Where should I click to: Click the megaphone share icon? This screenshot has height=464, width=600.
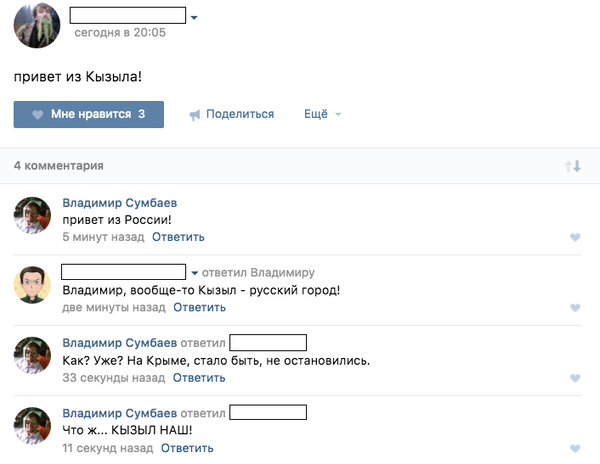pos(195,115)
